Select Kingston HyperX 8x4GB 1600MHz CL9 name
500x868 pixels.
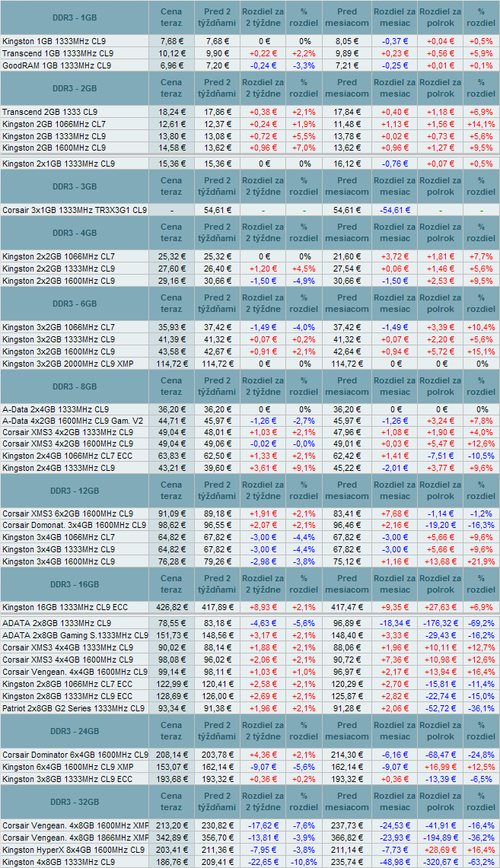(x=74, y=850)
